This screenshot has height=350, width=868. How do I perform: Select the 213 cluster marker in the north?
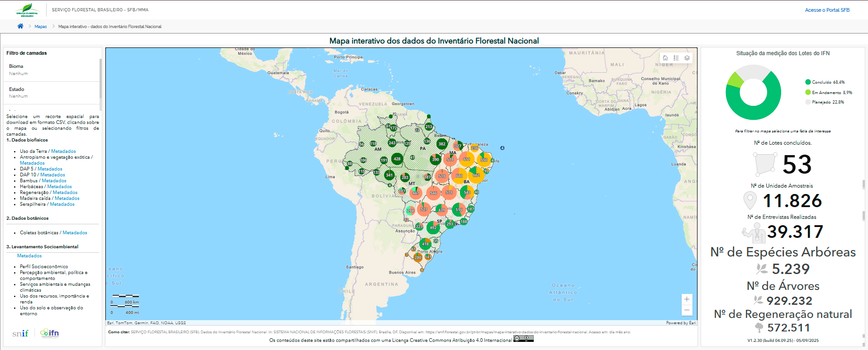click(428, 127)
